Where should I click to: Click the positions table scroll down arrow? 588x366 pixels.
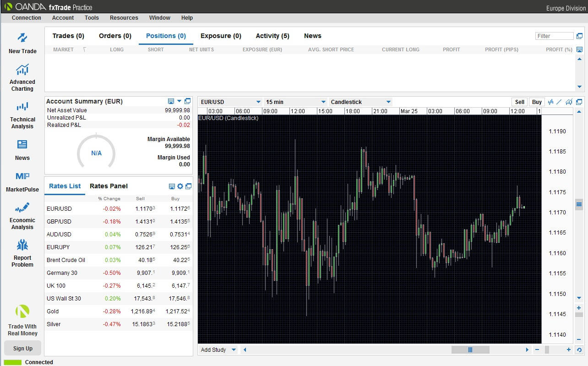579,87
